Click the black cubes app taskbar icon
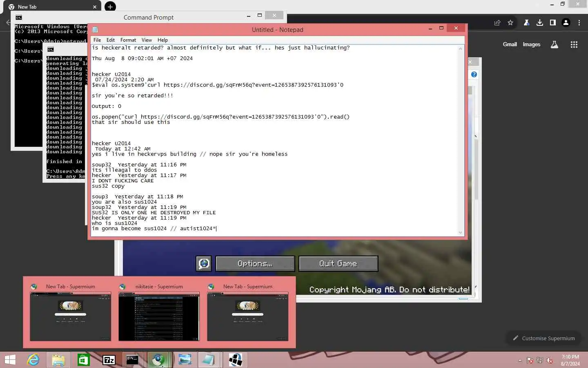This screenshot has height=368, width=588. pos(236,360)
